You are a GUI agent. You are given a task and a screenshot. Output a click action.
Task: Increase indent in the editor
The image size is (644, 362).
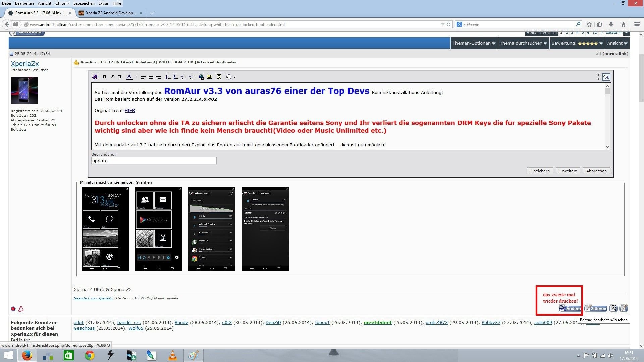(x=192, y=77)
